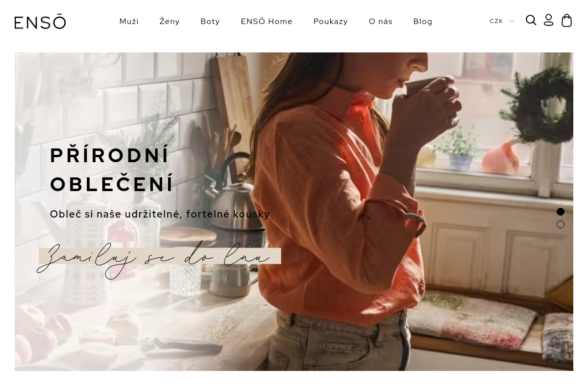Open the user account icon
This screenshot has height=392, width=588.
[x=548, y=20]
